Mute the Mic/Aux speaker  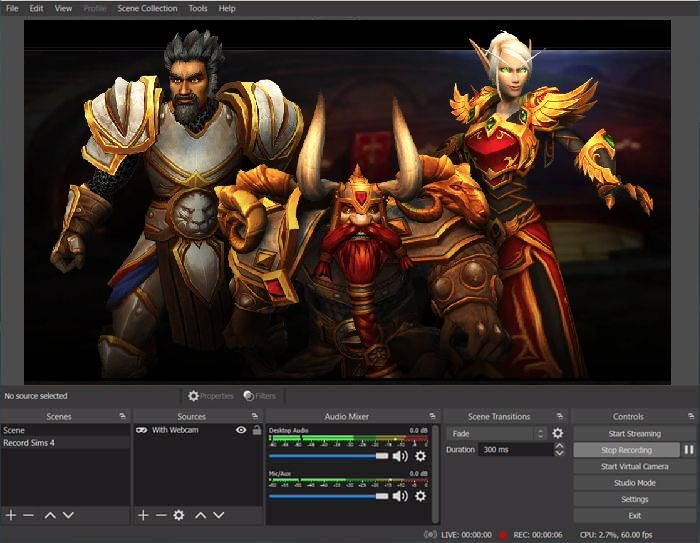pos(400,496)
